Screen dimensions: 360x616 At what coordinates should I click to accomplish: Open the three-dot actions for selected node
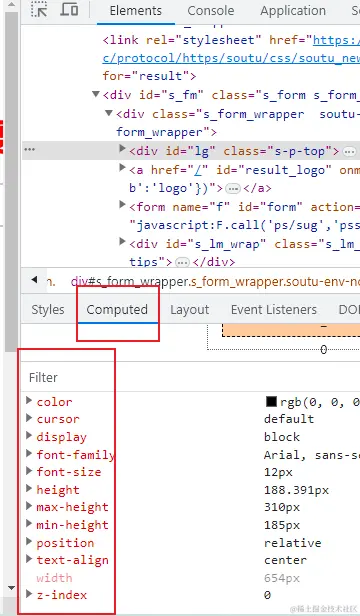coord(29,150)
